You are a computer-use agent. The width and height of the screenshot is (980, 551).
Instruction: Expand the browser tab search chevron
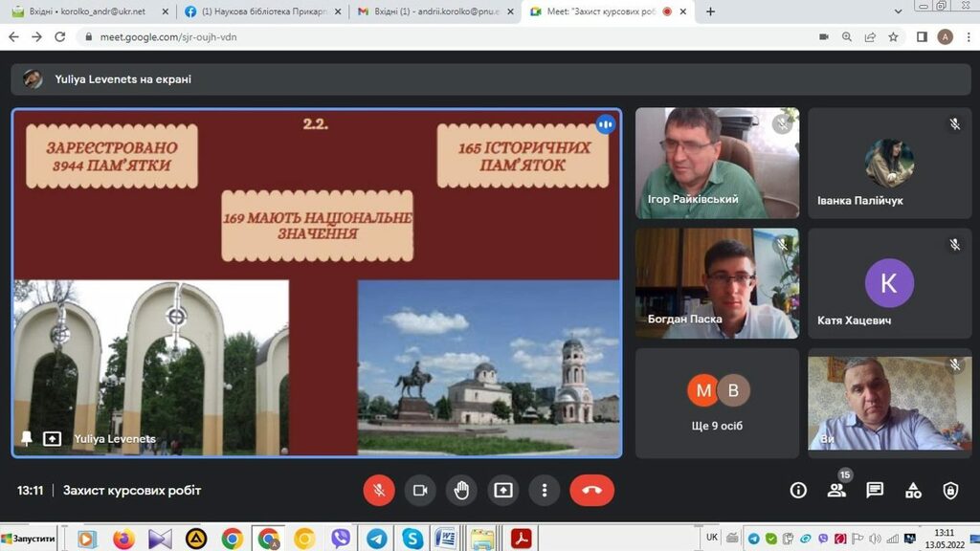[x=898, y=11]
